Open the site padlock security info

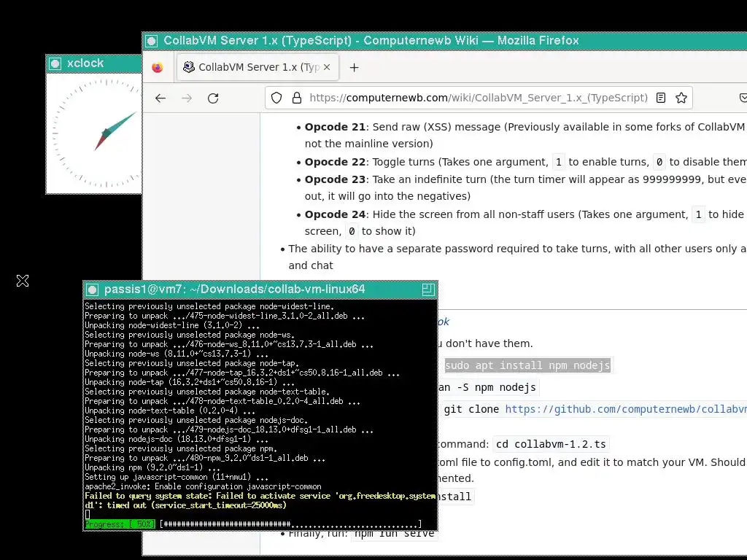(x=297, y=98)
